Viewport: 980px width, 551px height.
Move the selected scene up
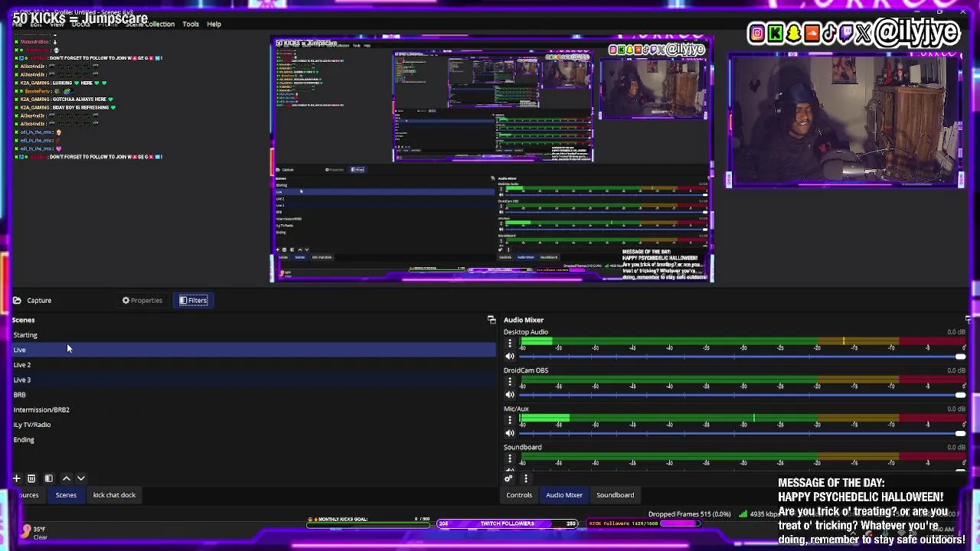pos(66,478)
